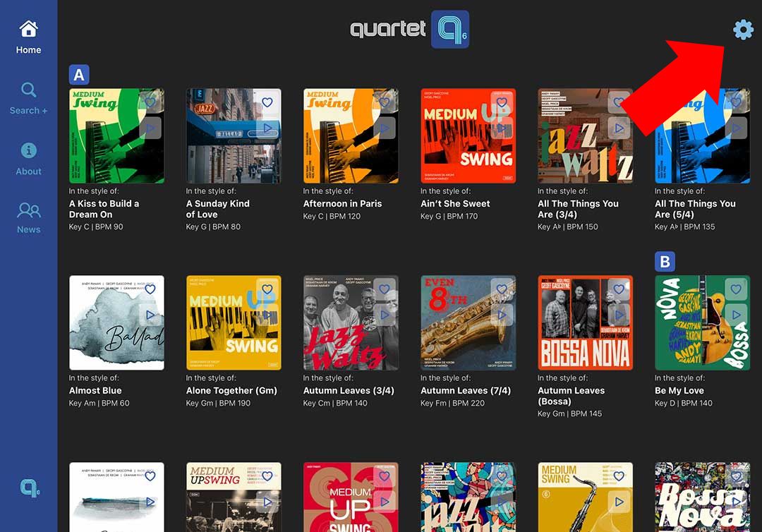Play Autumn Leaves (Bossa)
The width and height of the screenshot is (762, 532).
tap(619, 315)
